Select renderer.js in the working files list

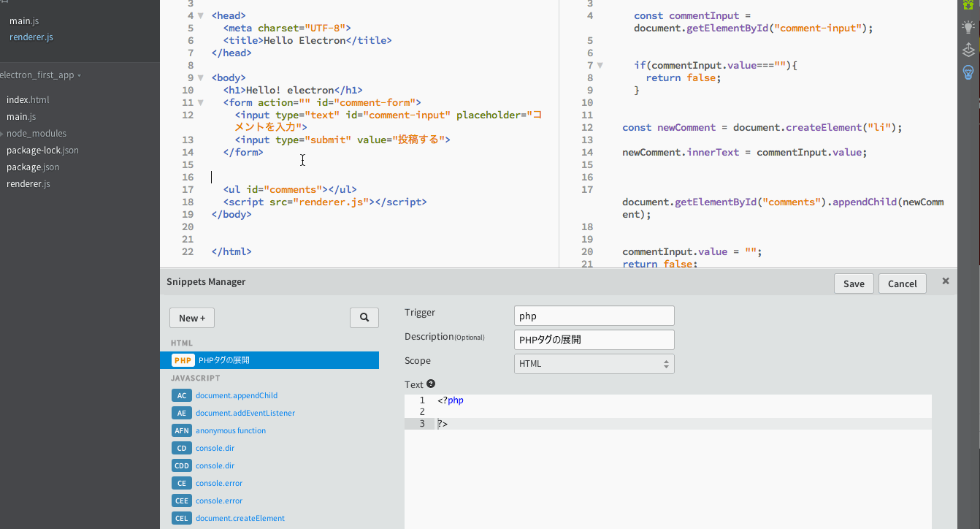pos(31,37)
